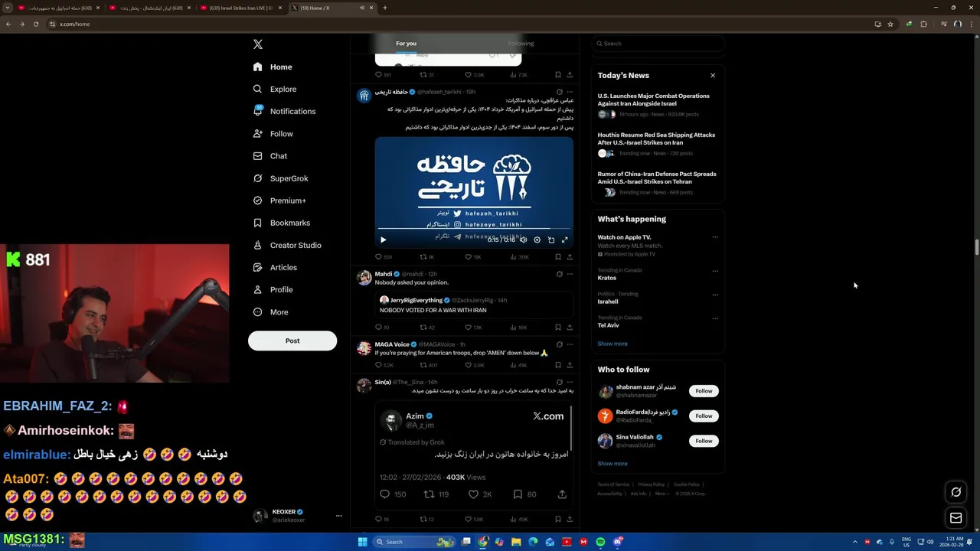Close the Today's News panel

pos(713,75)
